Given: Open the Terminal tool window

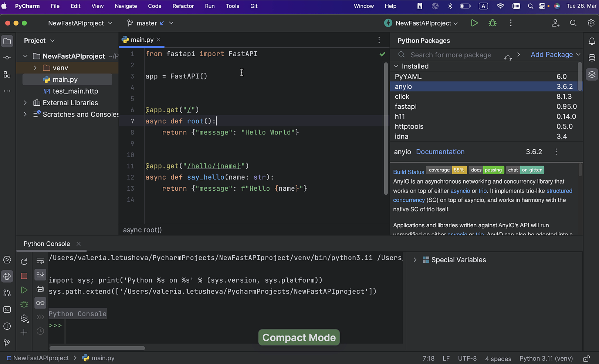Looking at the screenshot, I should [x=7, y=310].
